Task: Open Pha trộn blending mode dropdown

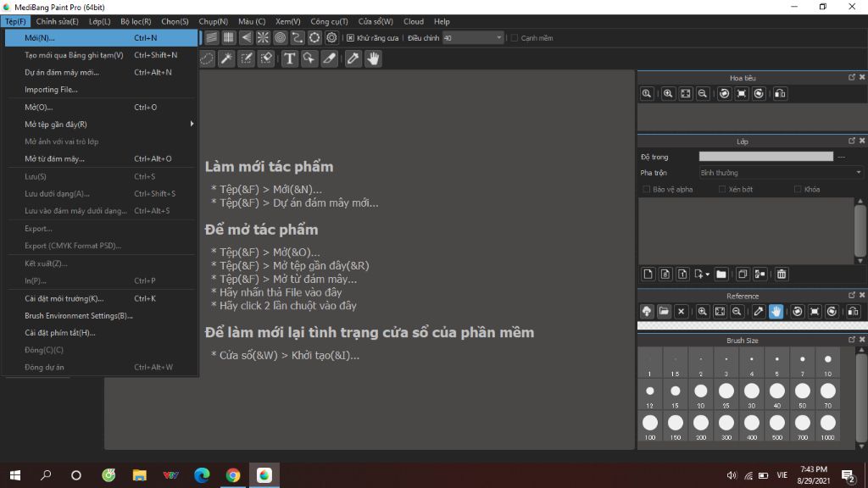Action: pyautogui.click(x=781, y=173)
